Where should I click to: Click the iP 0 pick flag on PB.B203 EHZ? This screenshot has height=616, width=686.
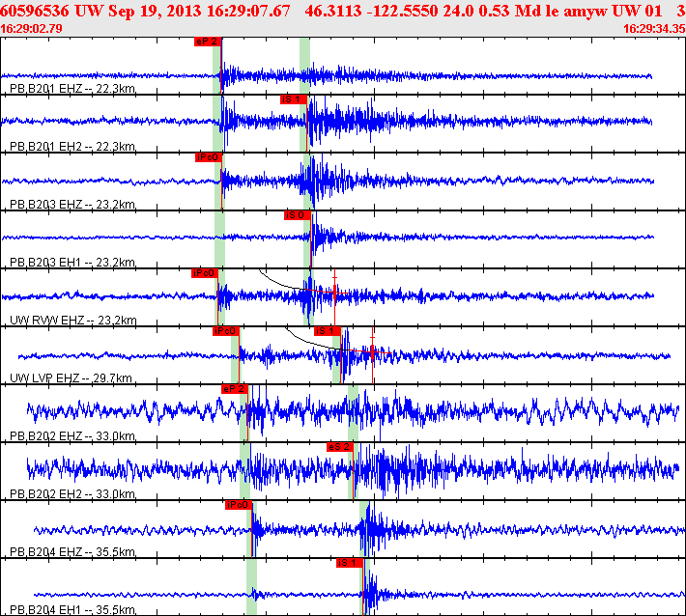pos(208,157)
